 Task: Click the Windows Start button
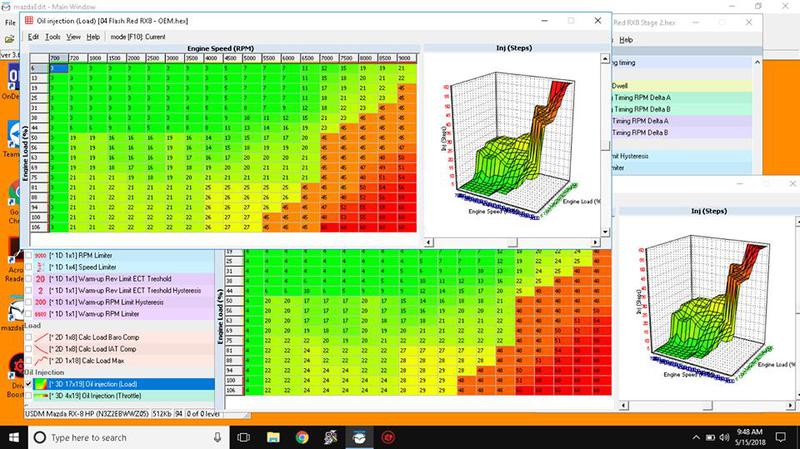coord(13,437)
